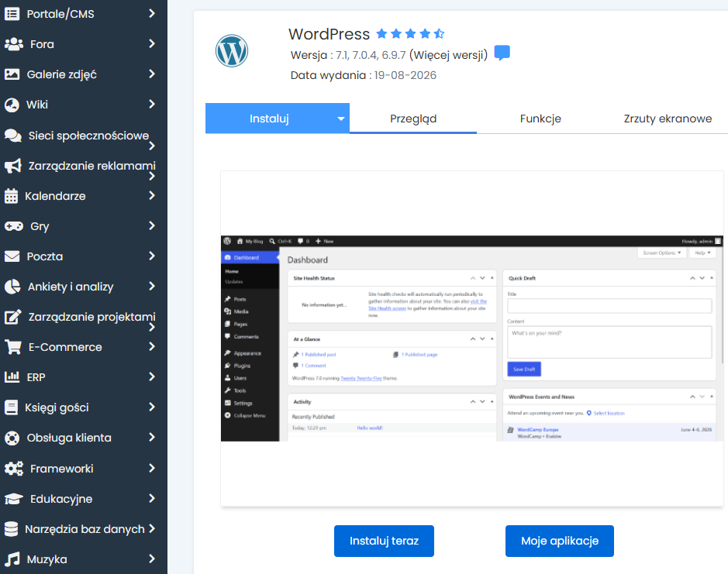Click the Instaluj teraz button
Screen dimensions: 728x574
(384, 541)
